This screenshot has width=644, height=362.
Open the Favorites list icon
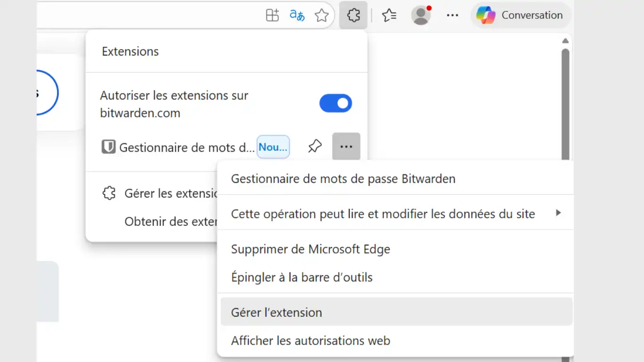pyautogui.click(x=389, y=16)
